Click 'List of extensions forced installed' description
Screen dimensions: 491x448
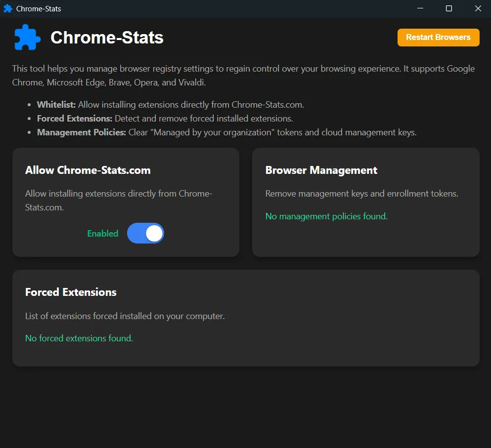click(x=125, y=316)
